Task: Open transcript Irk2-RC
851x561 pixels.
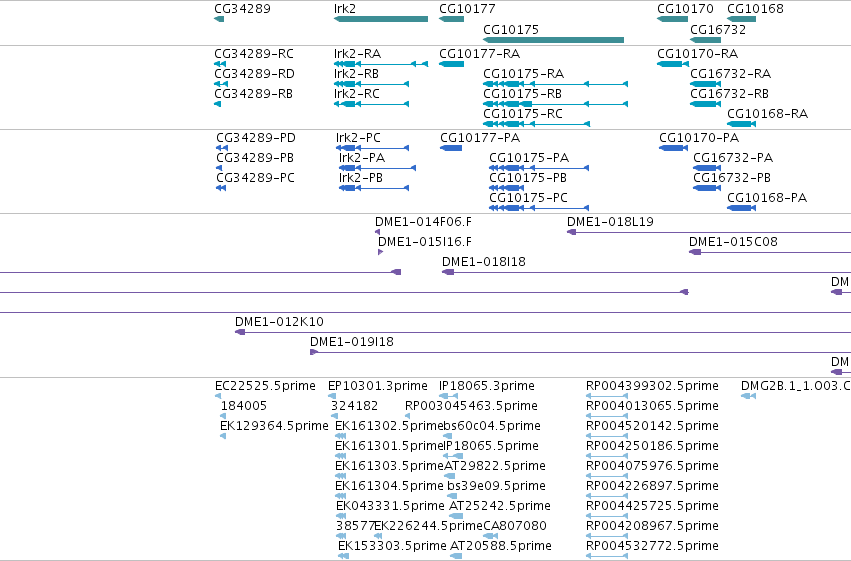Action: [357, 94]
